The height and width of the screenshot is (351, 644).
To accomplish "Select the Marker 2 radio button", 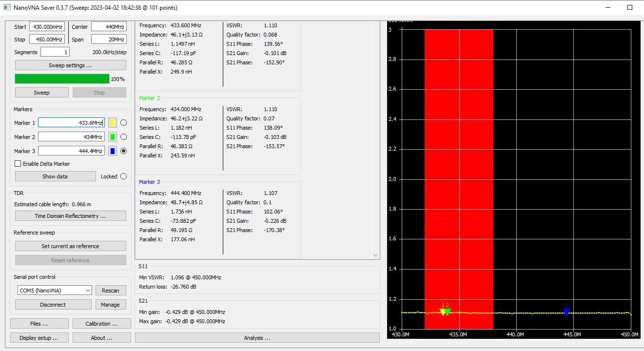I will pos(123,137).
